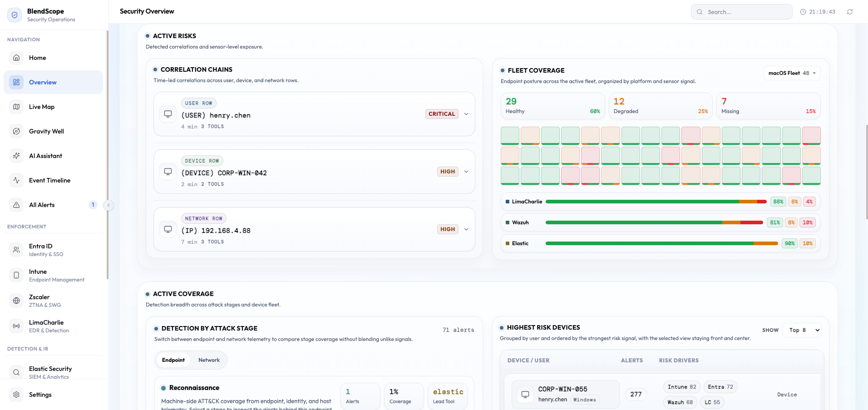This screenshot has width=868, height=410.
Task: Click the Elastic coverage bar
Action: (662, 243)
